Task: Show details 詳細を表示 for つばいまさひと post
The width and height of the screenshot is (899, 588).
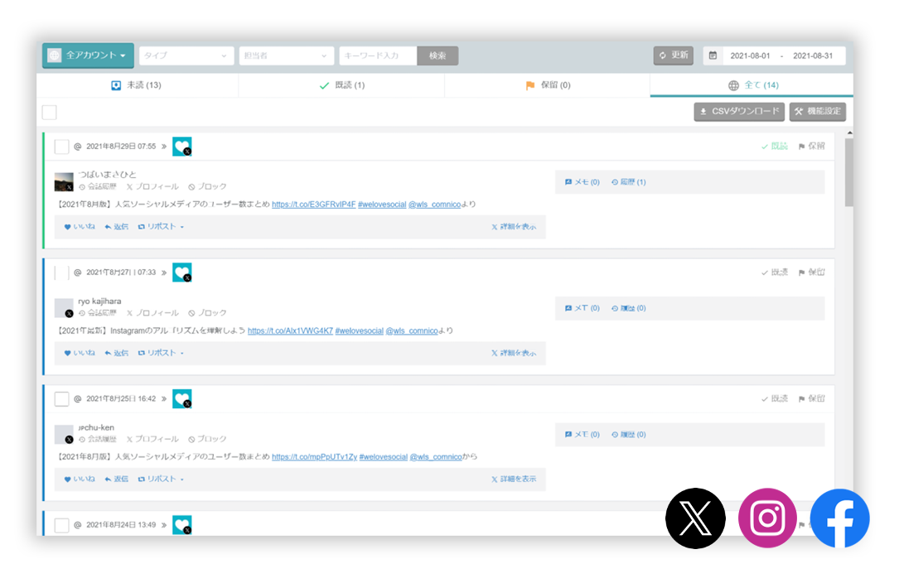Action: tap(514, 227)
